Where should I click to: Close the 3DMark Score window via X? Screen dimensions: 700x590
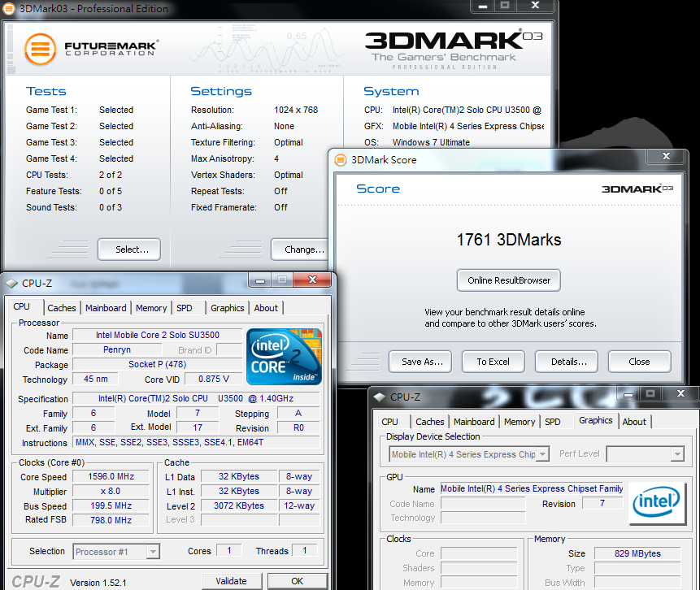tap(665, 157)
